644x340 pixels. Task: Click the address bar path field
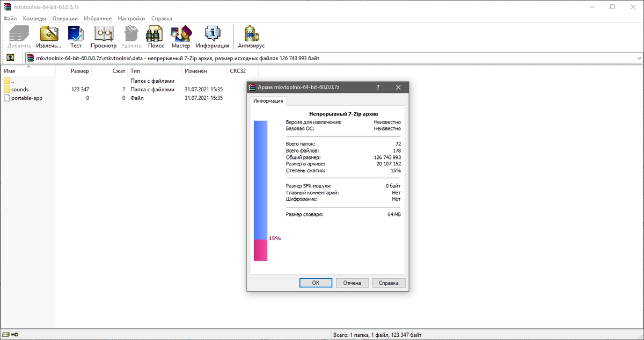point(333,58)
